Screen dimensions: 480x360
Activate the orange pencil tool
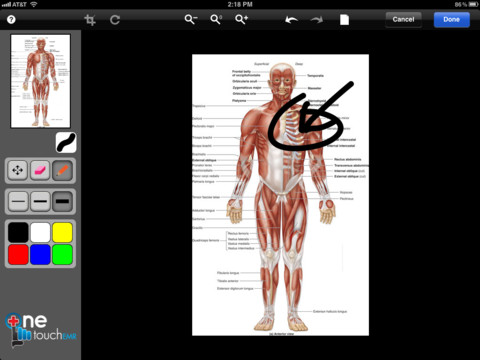tap(62, 170)
